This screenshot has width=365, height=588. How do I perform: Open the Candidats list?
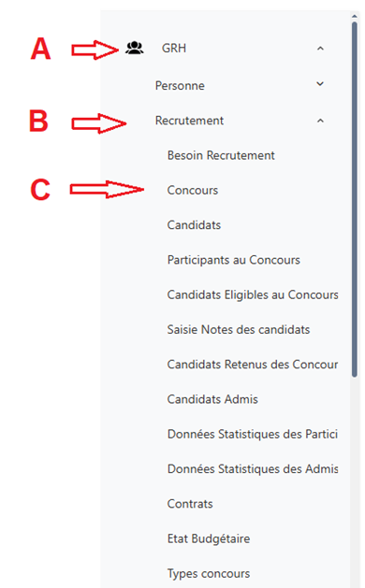tap(194, 225)
